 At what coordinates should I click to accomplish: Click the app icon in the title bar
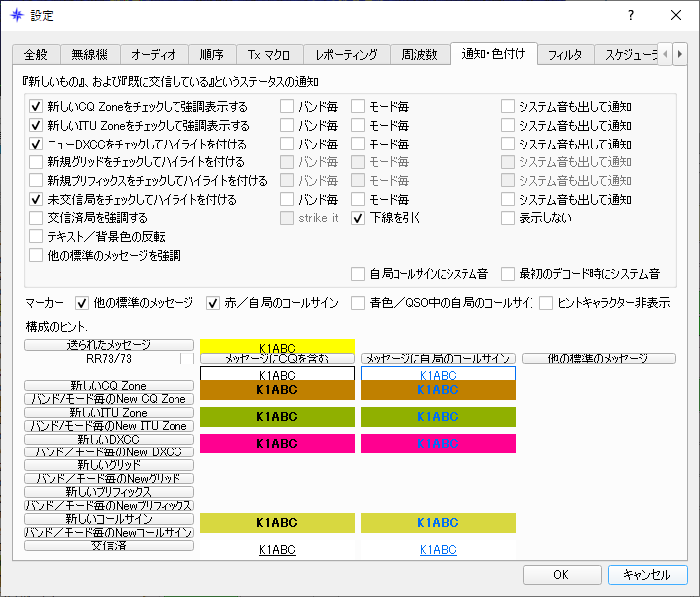(x=15, y=15)
